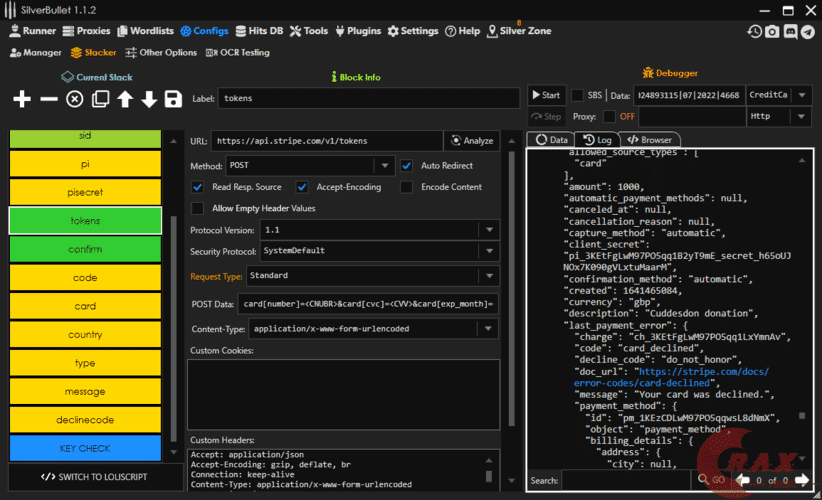822x500 pixels.
Task: Save the config with floppy disk icon
Action: click(173, 99)
